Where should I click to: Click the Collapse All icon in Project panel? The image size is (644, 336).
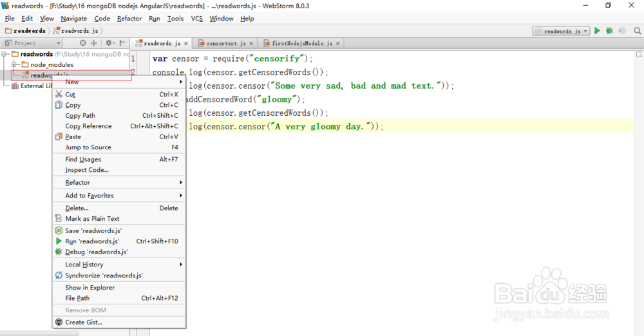point(93,42)
